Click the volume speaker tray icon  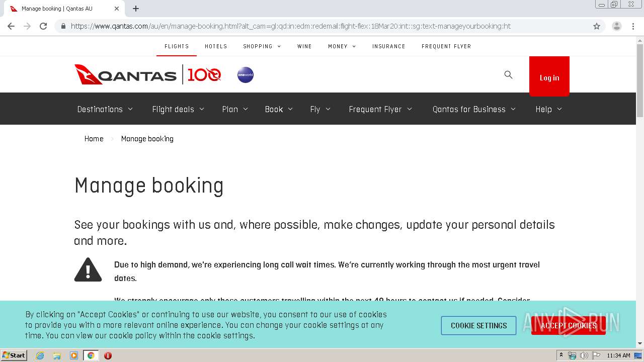[x=584, y=355]
